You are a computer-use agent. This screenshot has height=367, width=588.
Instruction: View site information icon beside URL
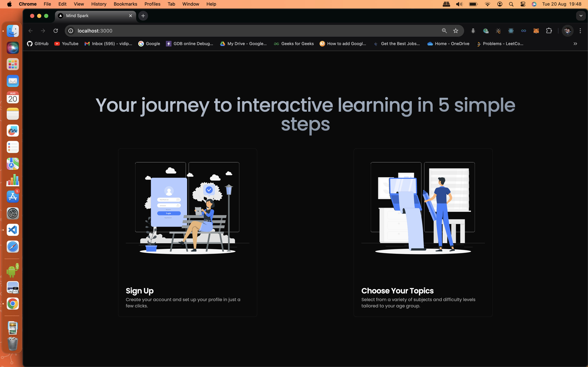[71, 31]
